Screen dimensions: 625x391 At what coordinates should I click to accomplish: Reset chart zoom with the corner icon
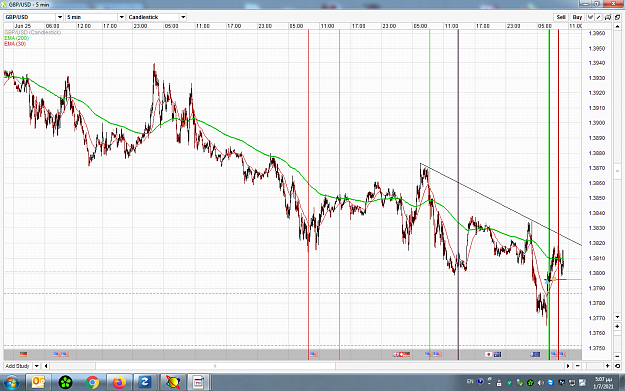(617, 366)
